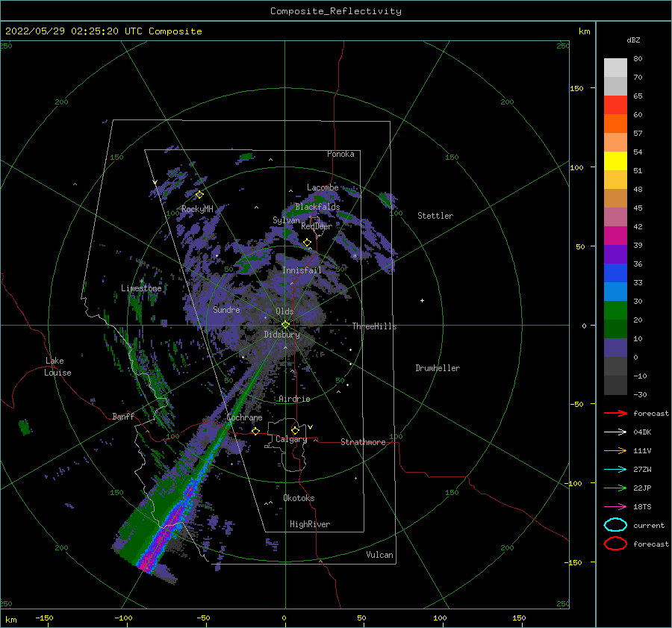Click the ThreeHills label
Image resolution: width=672 pixels, height=628 pixels.
point(374,326)
